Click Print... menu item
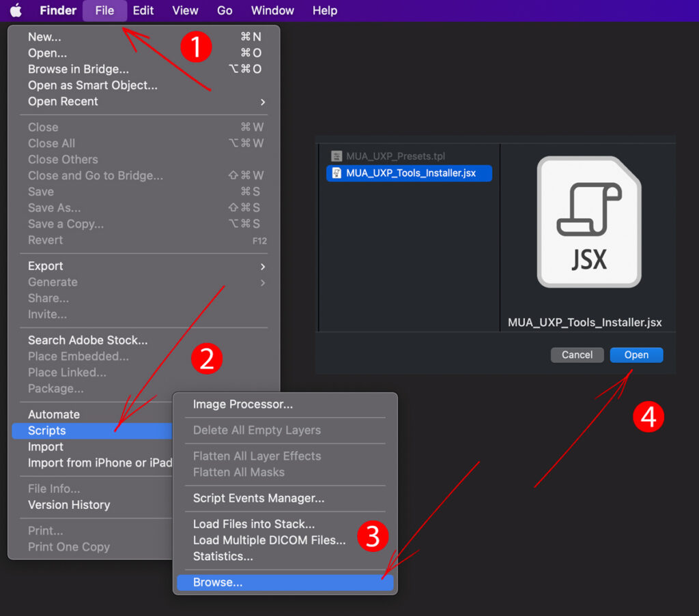 (92, 531)
